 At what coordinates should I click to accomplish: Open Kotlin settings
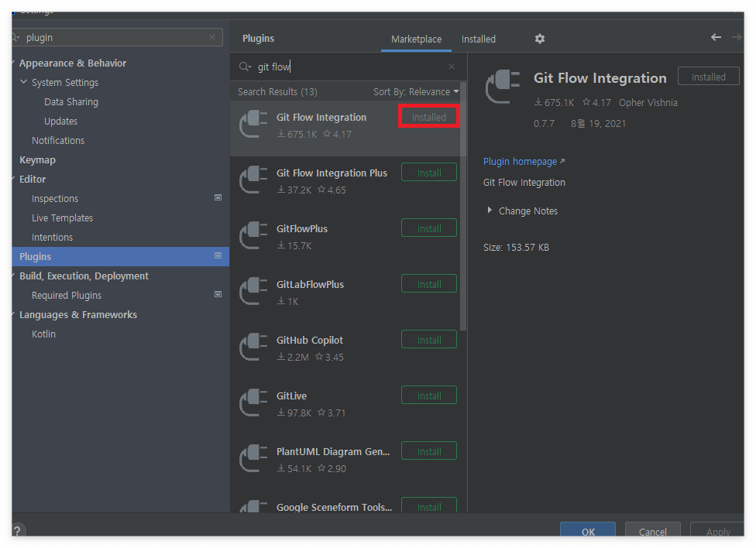click(x=43, y=334)
